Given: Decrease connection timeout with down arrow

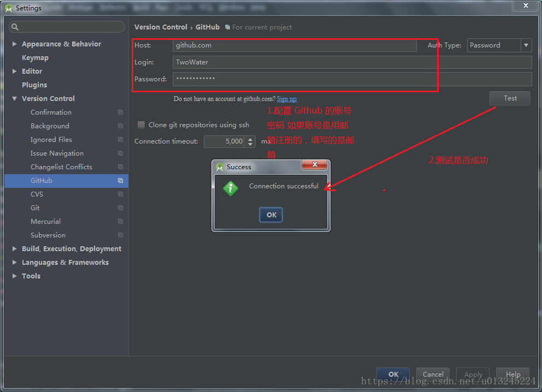Looking at the screenshot, I should tap(250, 144).
